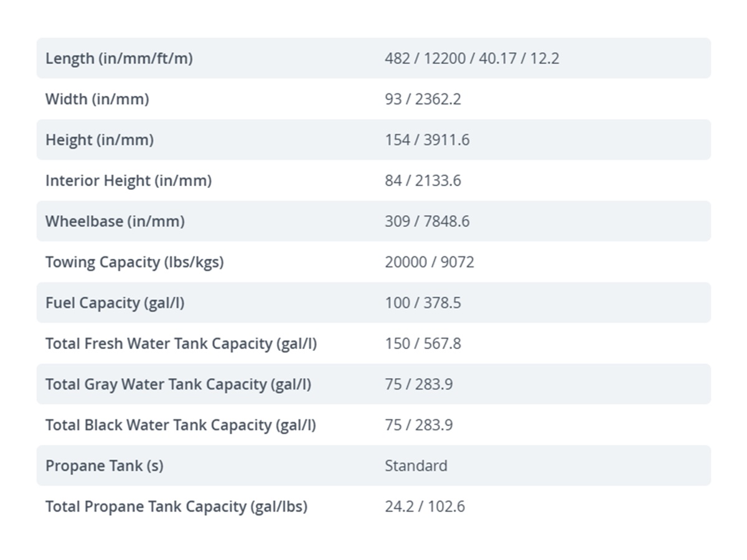747x560 pixels.
Task: Click the width value 93 / 2362.2
Action: [423, 99]
